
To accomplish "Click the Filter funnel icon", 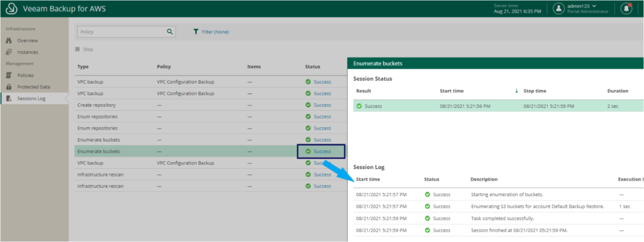I will [196, 32].
